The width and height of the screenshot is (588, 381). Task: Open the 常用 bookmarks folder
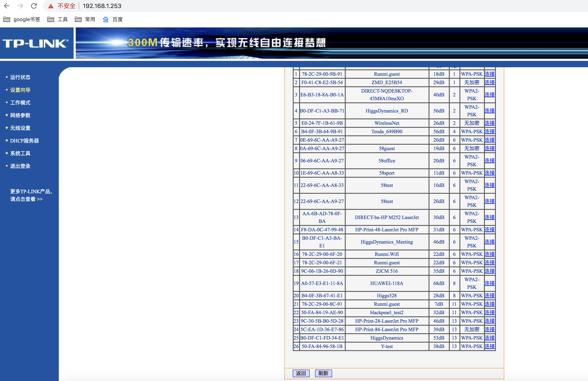85,19
